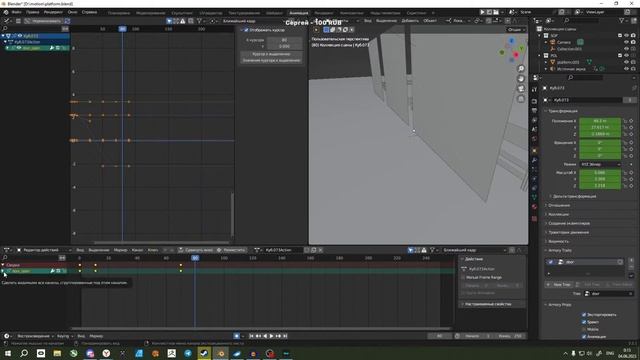Click the zoom magnifier gizmo in 3D viewport
This screenshot has height=360, width=640.
(521, 69)
